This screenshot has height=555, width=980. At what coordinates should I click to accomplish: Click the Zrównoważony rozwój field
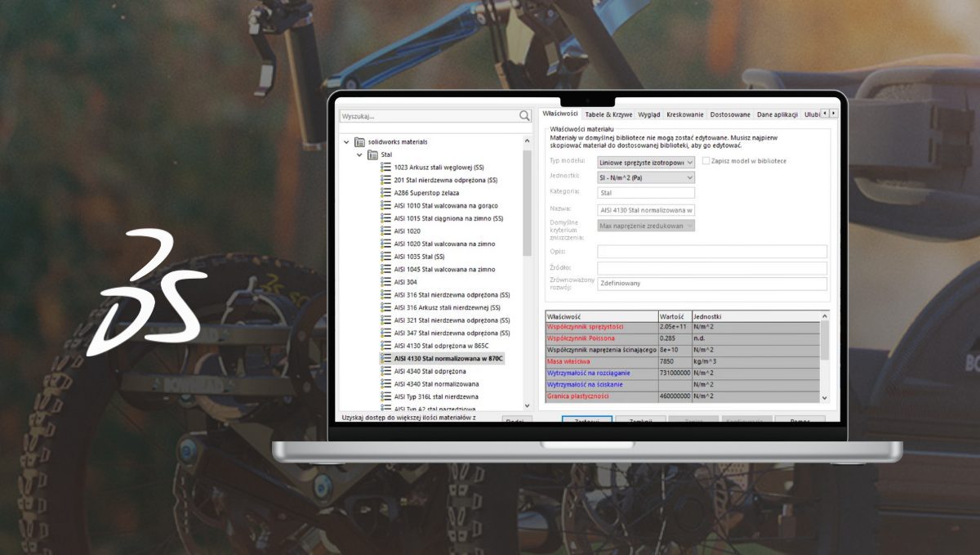[x=712, y=284]
